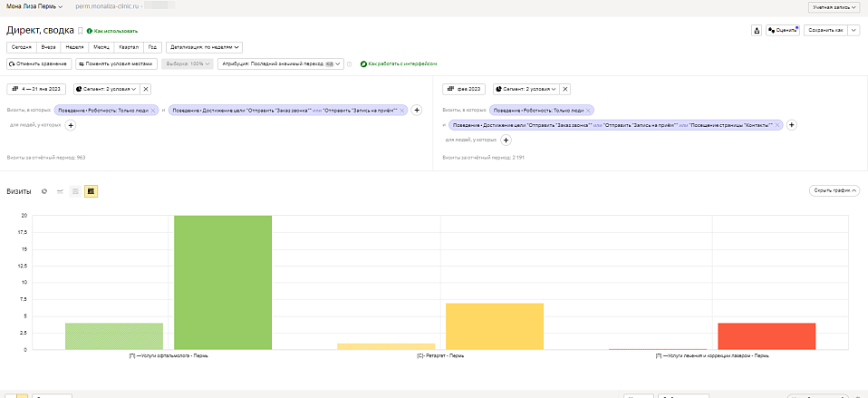
Task: Collapse chart with Скрыть график
Action: click(834, 190)
